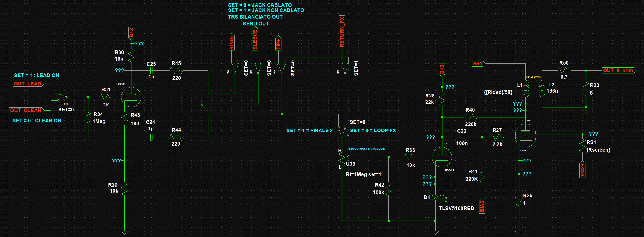Pick the C25 1µ capacitor symbol

coord(151,71)
